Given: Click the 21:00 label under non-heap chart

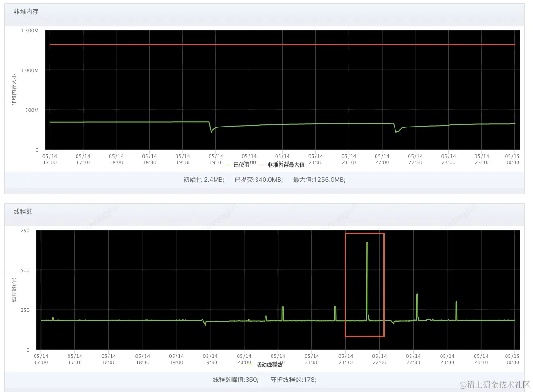Looking at the screenshot, I should point(315,159).
